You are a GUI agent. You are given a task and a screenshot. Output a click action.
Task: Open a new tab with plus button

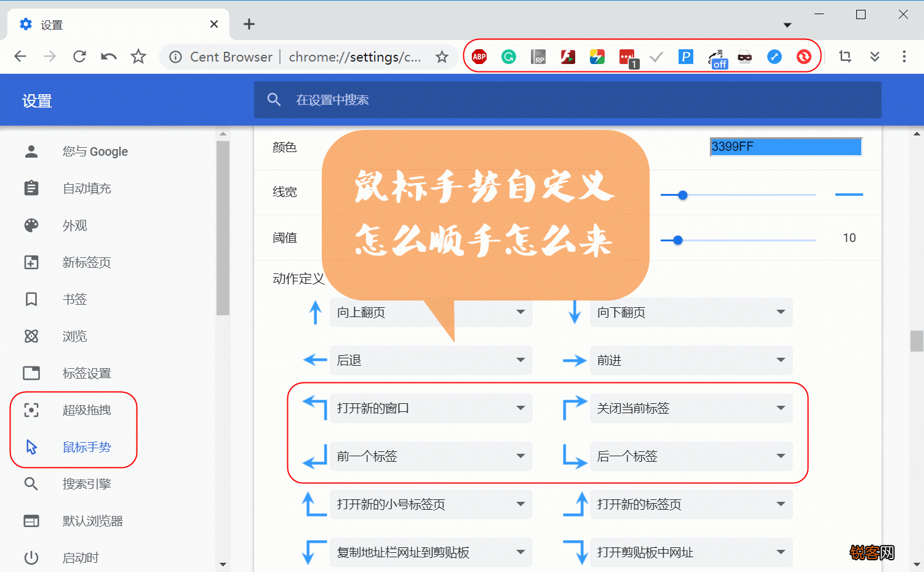[249, 24]
